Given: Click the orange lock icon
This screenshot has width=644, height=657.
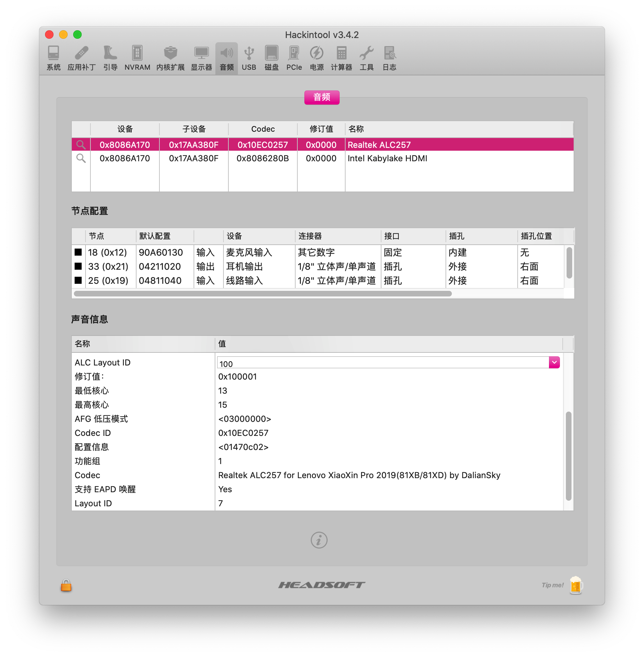Looking at the screenshot, I should [x=66, y=585].
